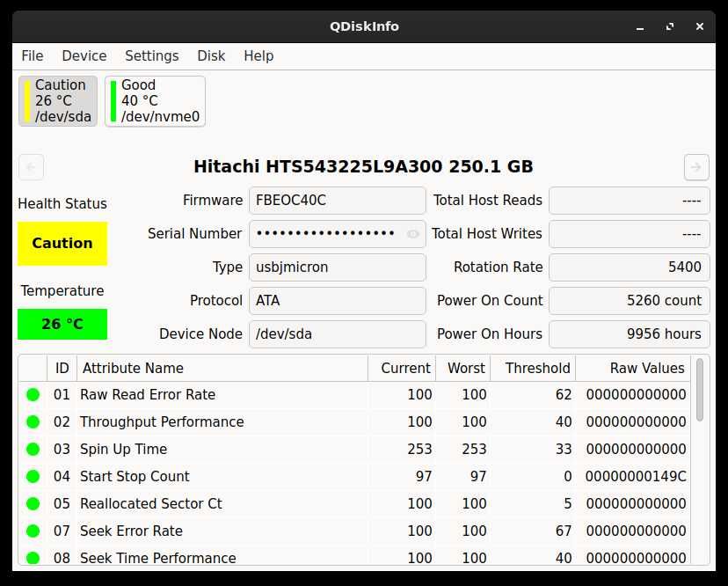Click the Current column header
Screen dimensions: 728x586
402,368
